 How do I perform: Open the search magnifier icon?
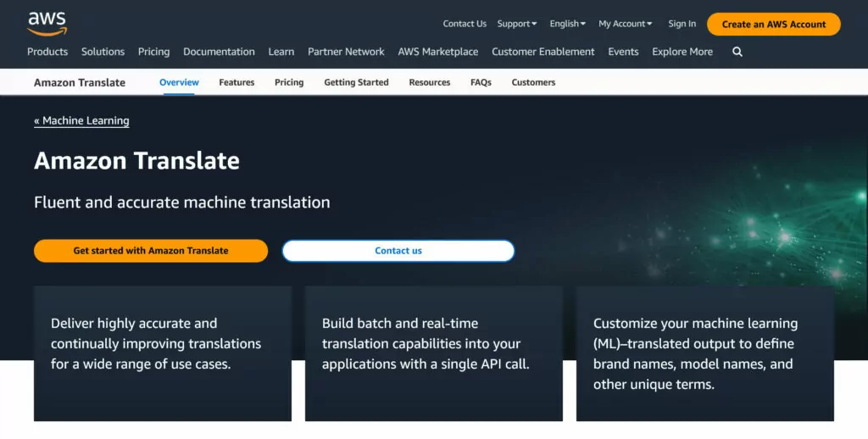tap(737, 52)
